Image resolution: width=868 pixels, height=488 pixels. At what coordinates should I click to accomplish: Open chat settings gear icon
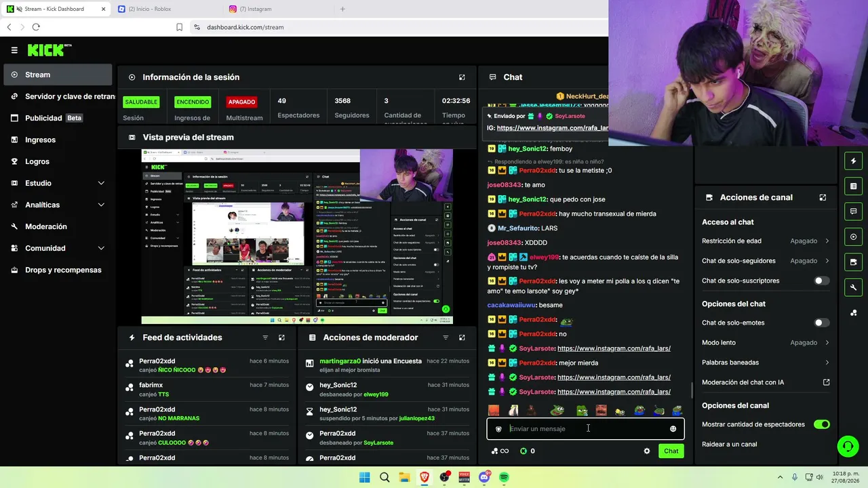pyautogui.click(x=647, y=451)
